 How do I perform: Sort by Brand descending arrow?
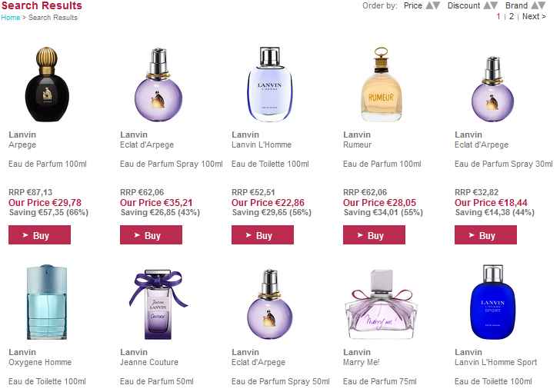pyautogui.click(x=542, y=5)
